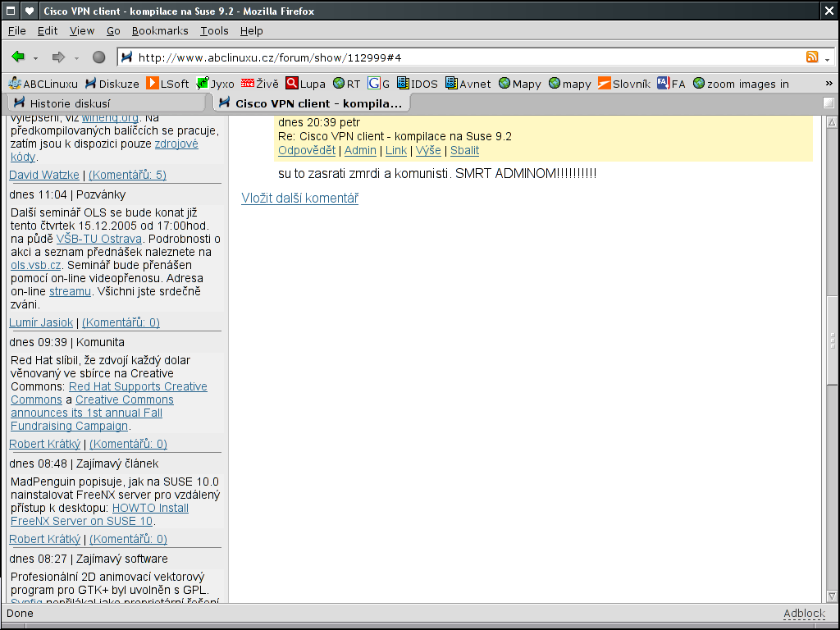Viewport: 840px width, 630px height.
Task: Show more bookmarks via the chevron
Action: (829, 84)
